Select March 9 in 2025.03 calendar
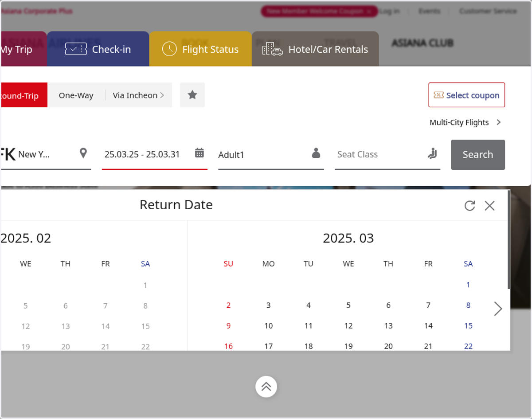532x419 pixels. (228, 325)
